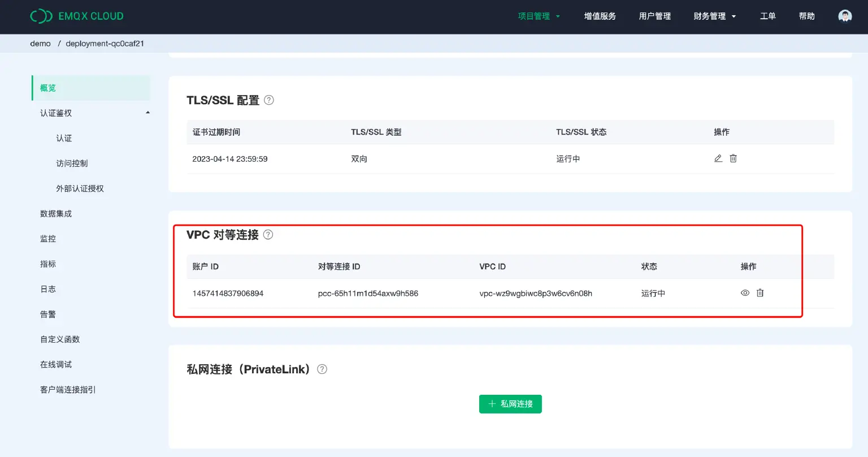Navigate to the demo breadcrumb link
868x457 pixels.
(x=40, y=43)
